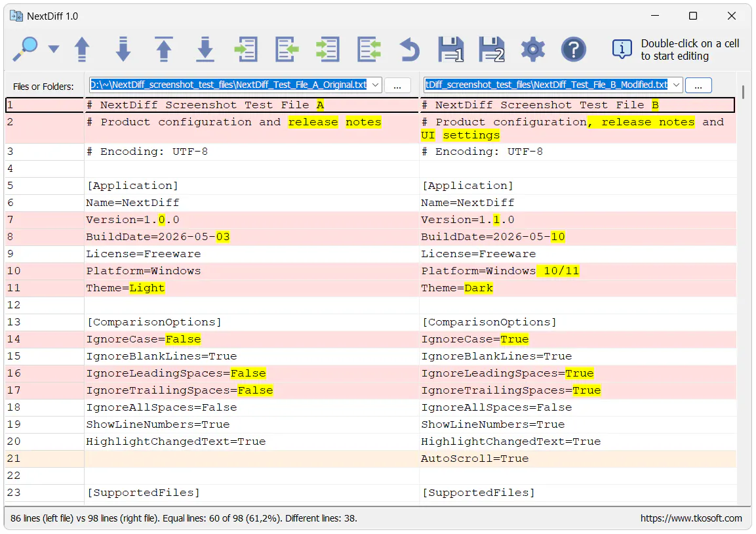
Task: Select right cell 'BuildDate=2026-05-10'
Action: [578, 237]
